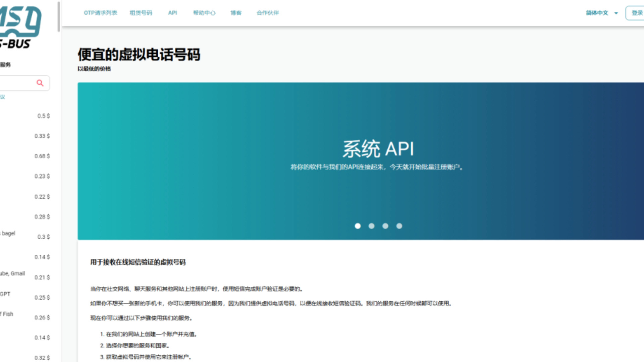This screenshot has height=362, width=644.
Task: Click the sidebar vertical scrollbar
Action: (59, 17)
